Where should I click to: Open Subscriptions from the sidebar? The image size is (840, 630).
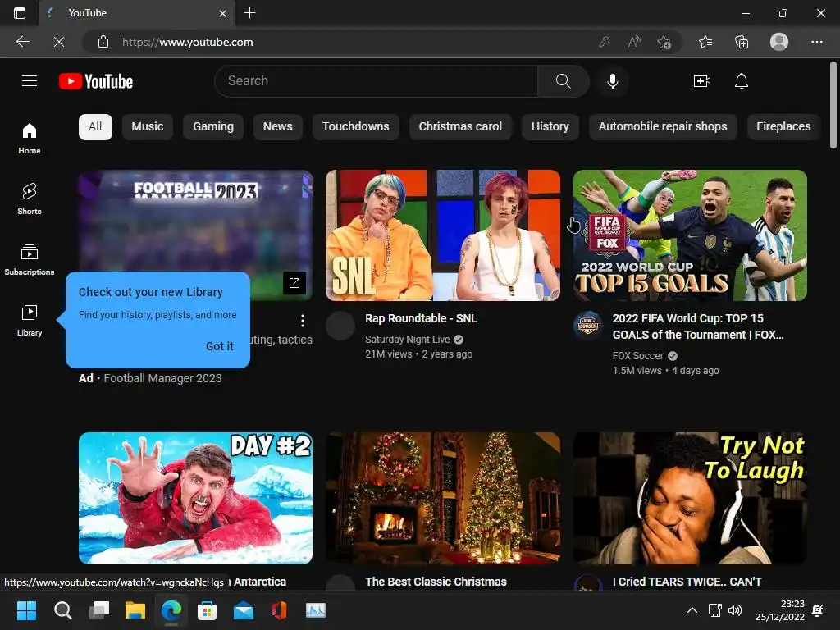30,259
